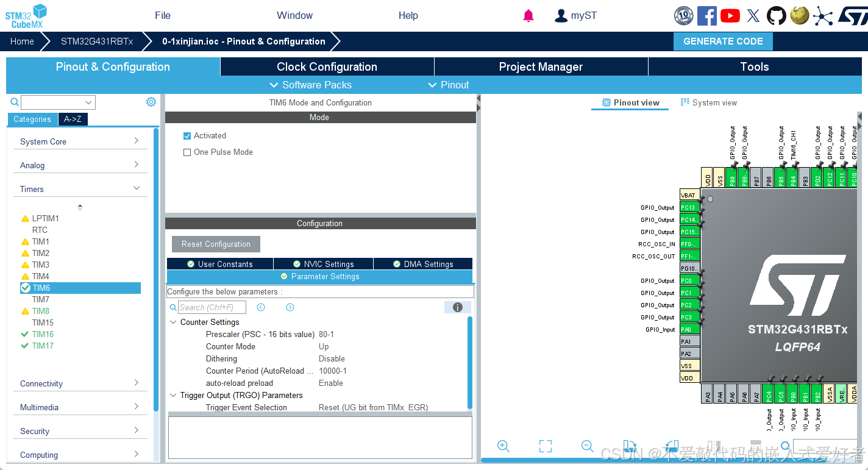Zoom out on the pinout view
868x470 pixels.
pyautogui.click(x=588, y=446)
